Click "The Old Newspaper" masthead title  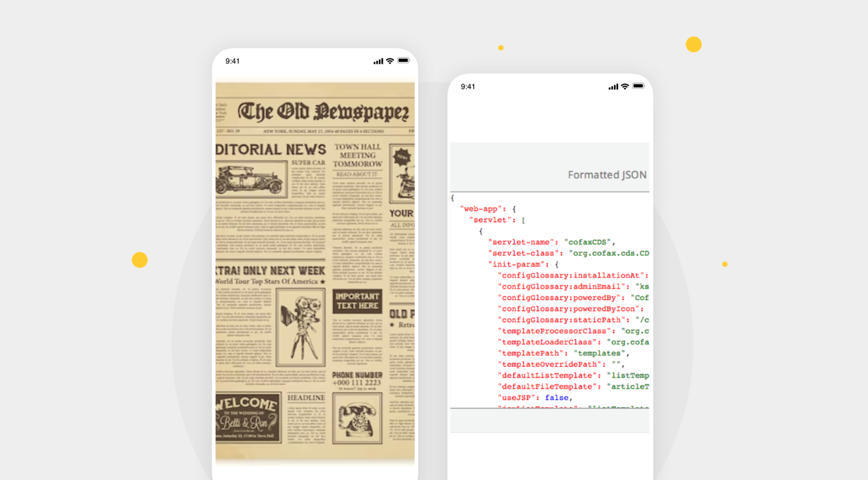pyautogui.click(x=323, y=112)
